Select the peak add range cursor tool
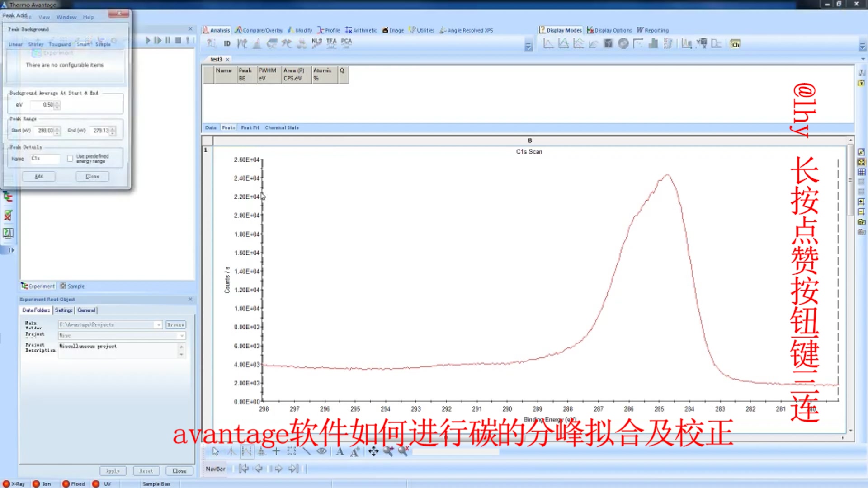This screenshot has height=488, width=868. [x=246, y=451]
